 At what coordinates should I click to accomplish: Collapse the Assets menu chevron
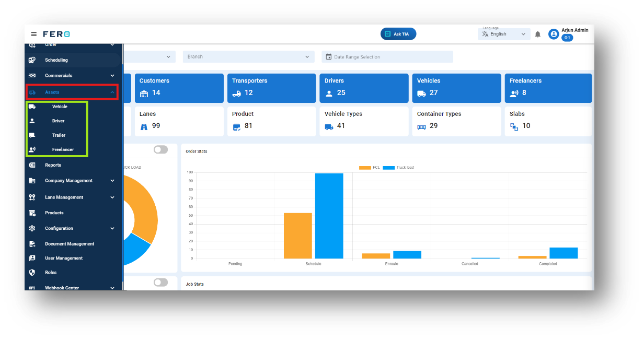point(112,92)
